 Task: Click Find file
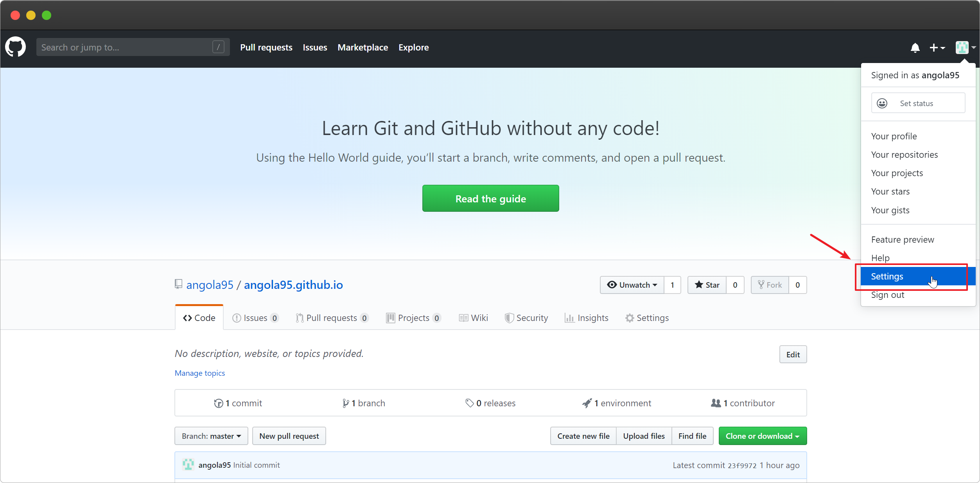[693, 436]
